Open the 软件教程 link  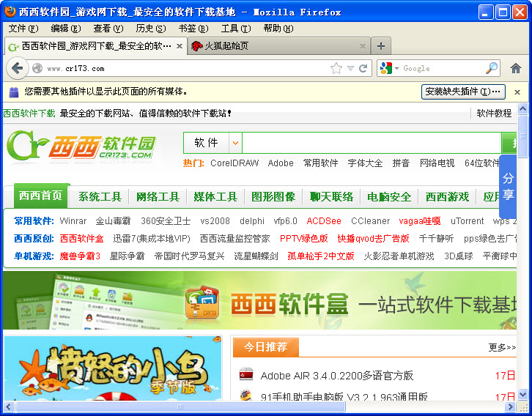(494, 114)
